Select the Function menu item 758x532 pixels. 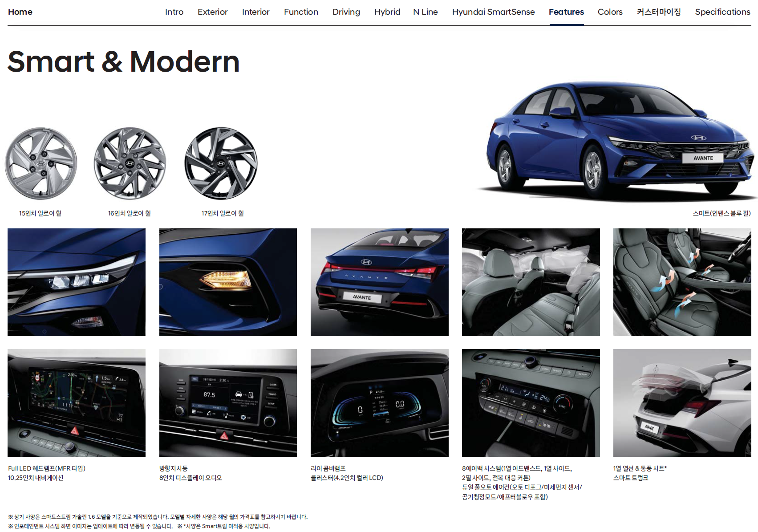coord(301,12)
